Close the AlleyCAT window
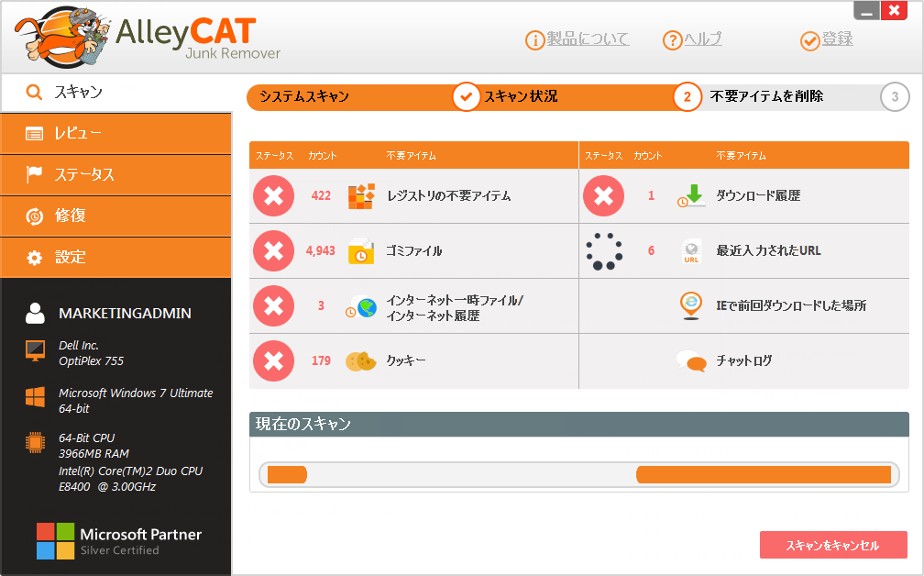This screenshot has width=924, height=576. point(894,11)
